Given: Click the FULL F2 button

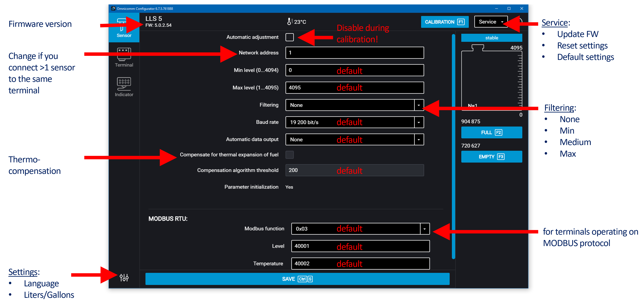Looking at the screenshot, I should coord(491,132).
